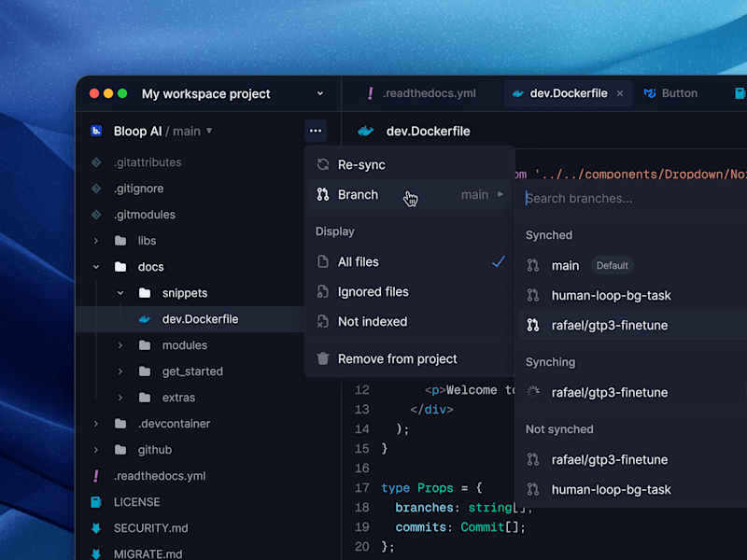Click the Bloop AI logo icon
Screen dimensions: 747x560
pyautogui.click(x=96, y=131)
